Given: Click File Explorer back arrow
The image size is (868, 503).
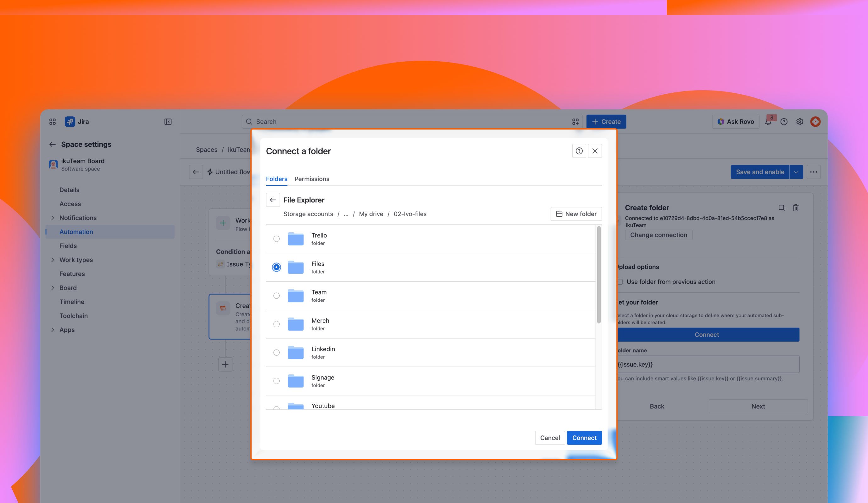Looking at the screenshot, I should pos(273,200).
